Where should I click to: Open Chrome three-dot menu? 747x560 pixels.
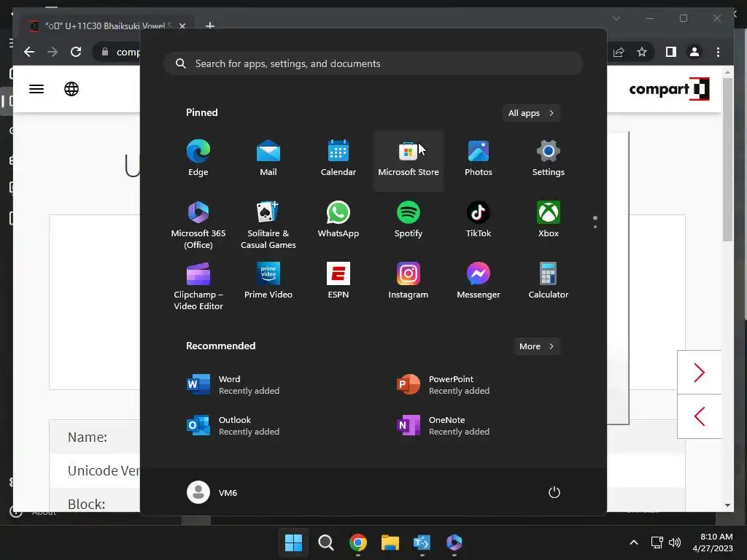coord(718,52)
